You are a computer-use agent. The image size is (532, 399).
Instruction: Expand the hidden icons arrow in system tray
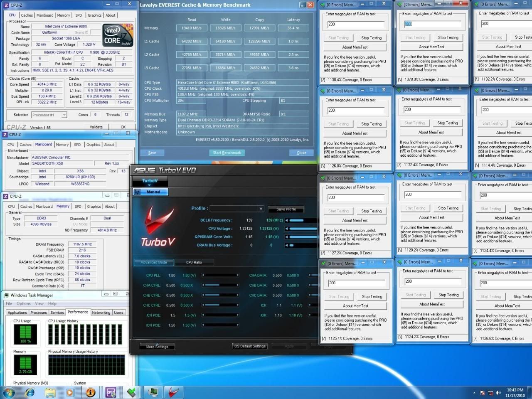pos(474,392)
